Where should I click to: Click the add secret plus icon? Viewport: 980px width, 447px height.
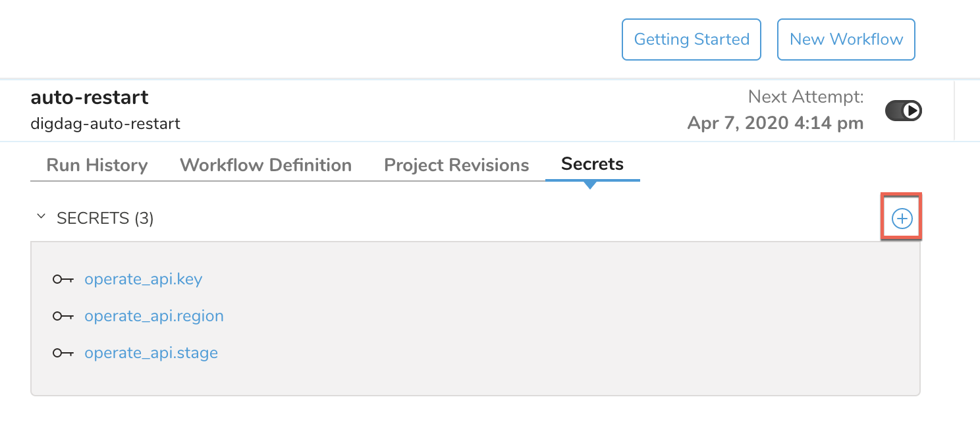(902, 218)
